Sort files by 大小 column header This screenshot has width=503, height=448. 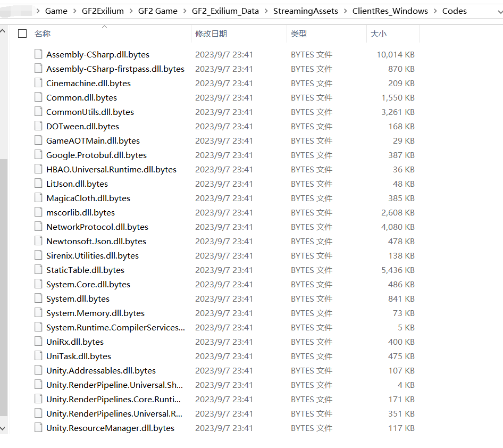[x=378, y=34]
